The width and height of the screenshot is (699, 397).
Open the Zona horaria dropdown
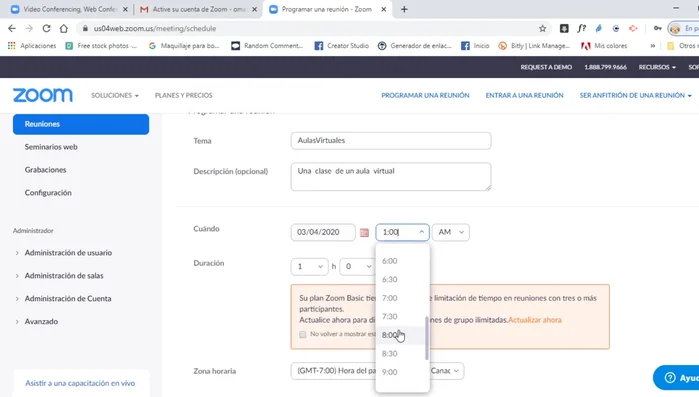pyautogui.click(x=377, y=371)
